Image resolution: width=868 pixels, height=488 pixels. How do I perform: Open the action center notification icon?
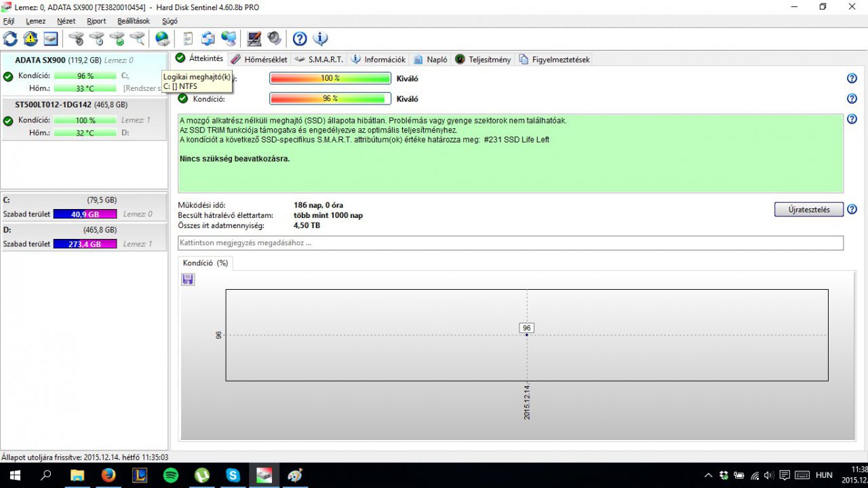(785, 476)
